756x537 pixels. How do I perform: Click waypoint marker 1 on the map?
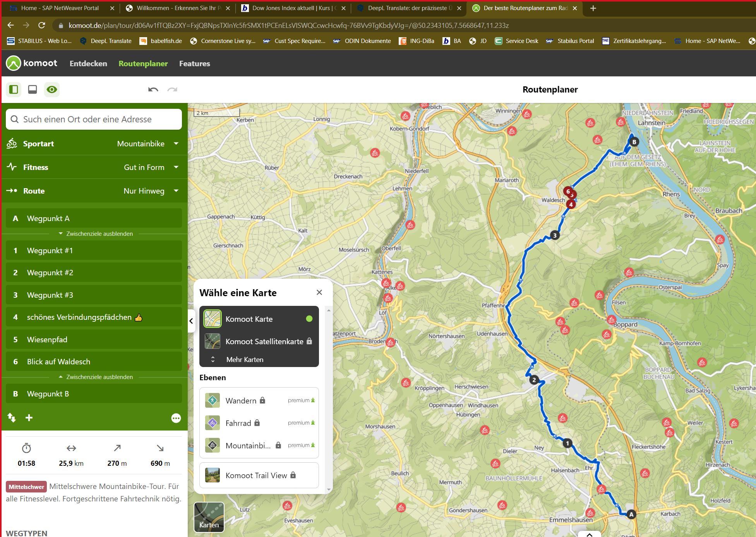pyautogui.click(x=567, y=443)
